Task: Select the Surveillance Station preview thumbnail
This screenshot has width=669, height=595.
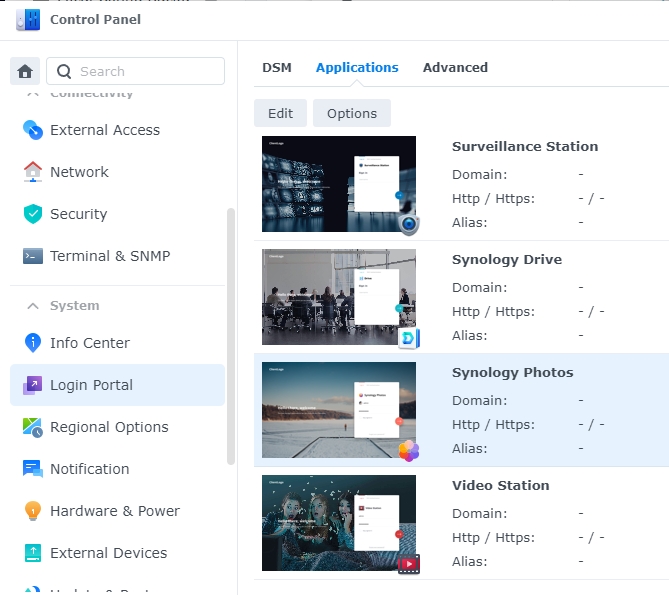Action: [339, 184]
